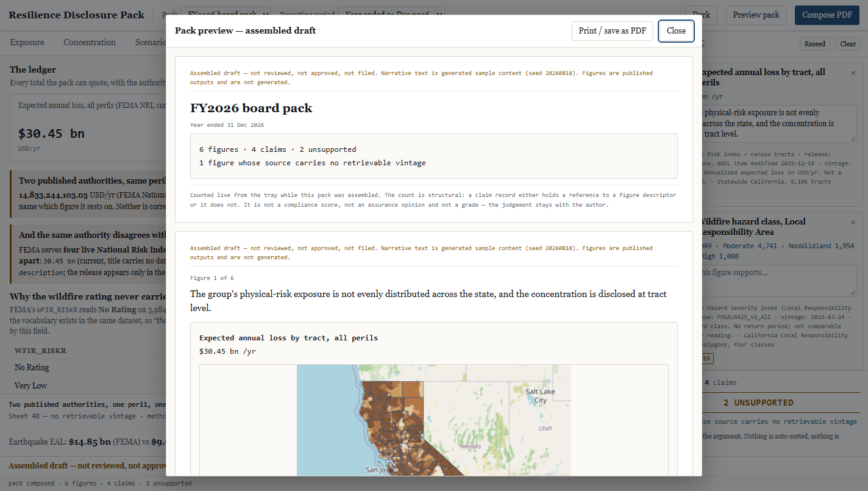Image resolution: width=868 pixels, height=491 pixels.
Task: Click the Preview pack button
Action: pyautogui.click(x=756, y=15)
